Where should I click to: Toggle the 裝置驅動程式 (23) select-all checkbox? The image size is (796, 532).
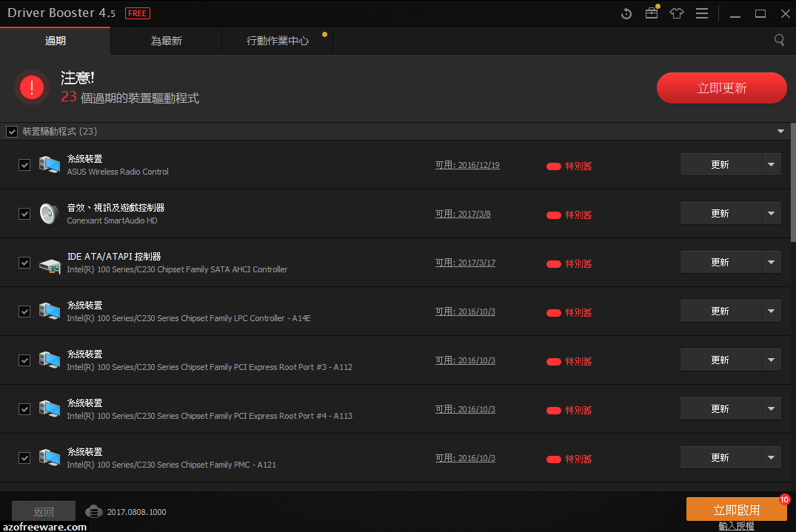tap(12, 132)
